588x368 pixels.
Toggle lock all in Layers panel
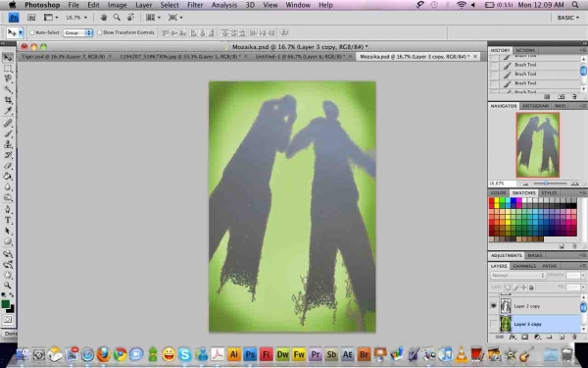point(531,288)
